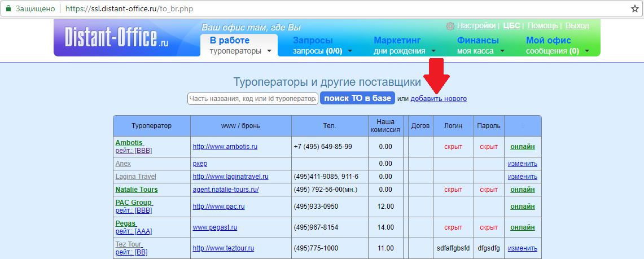Click the добавить нового link
This screenshot has width=644, height=259.
[x=439, y=99]
